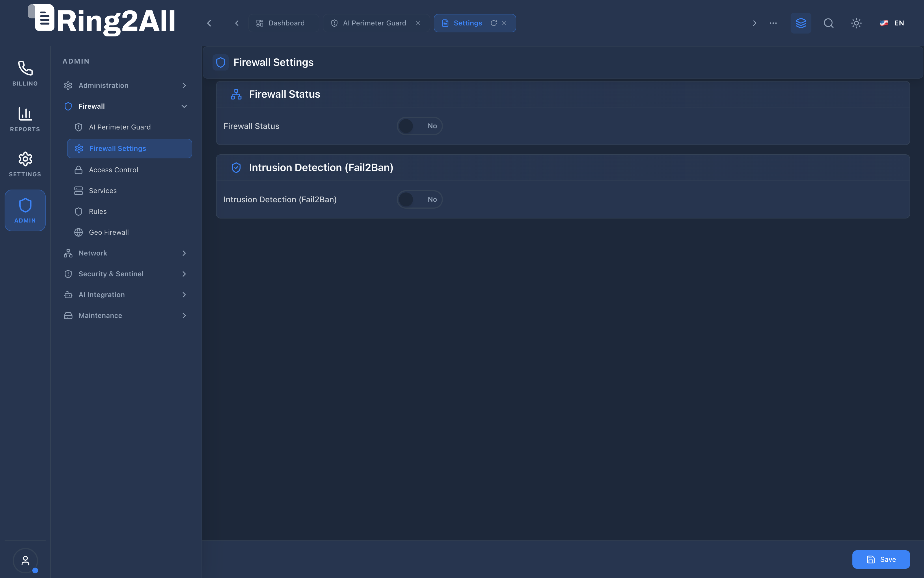This screenshot has height=578, width=924.
Task: Click the Geo Firewall globe icon
Action: click(x=78, y=232)
